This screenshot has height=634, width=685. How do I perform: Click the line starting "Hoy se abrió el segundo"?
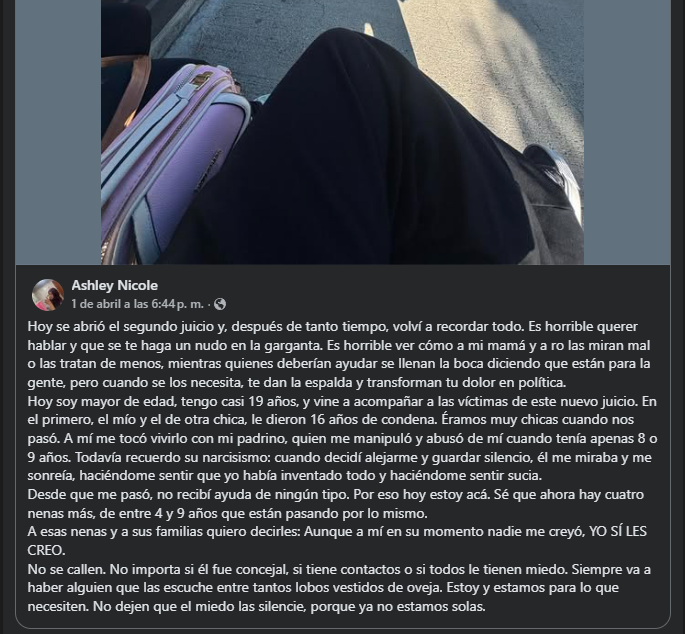pyautogui.click(x=332, y=326)
